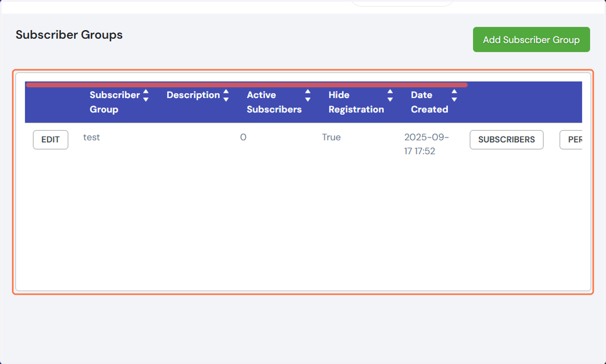Click the Add Subscriber Group button

click(531, 39)
